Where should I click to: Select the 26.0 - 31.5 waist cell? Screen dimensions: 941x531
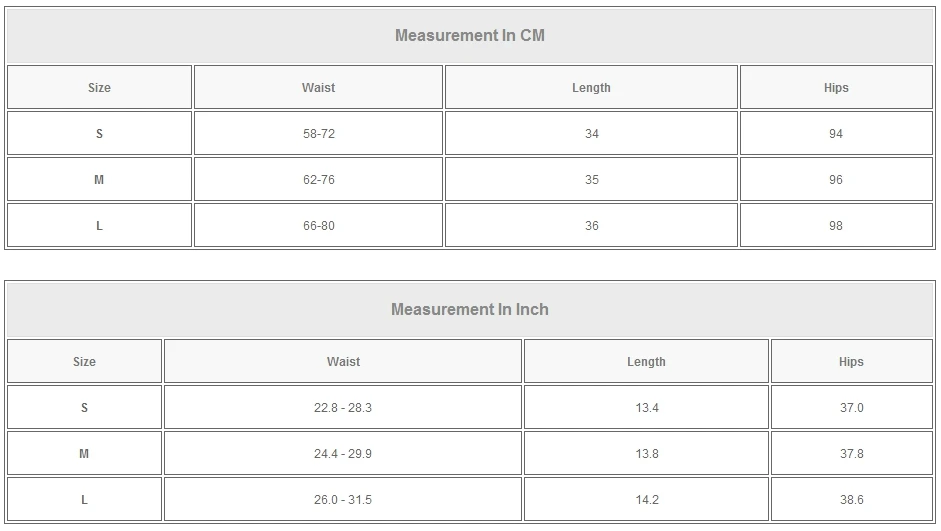click(x=342, y=500)
